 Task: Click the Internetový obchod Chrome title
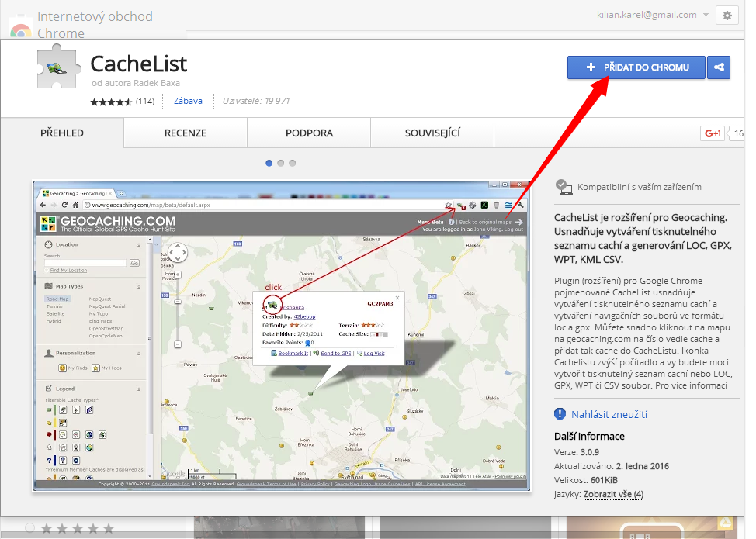[x=95, y=25]
